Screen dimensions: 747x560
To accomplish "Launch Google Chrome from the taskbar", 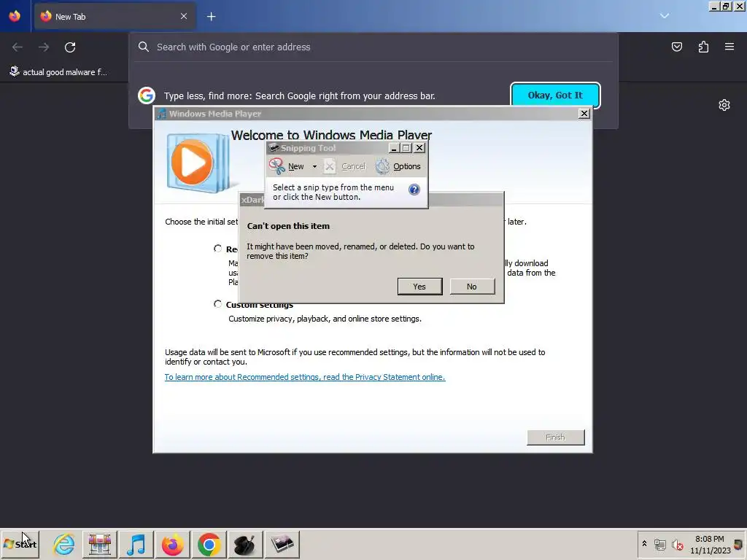I will (x=209, y=544).
